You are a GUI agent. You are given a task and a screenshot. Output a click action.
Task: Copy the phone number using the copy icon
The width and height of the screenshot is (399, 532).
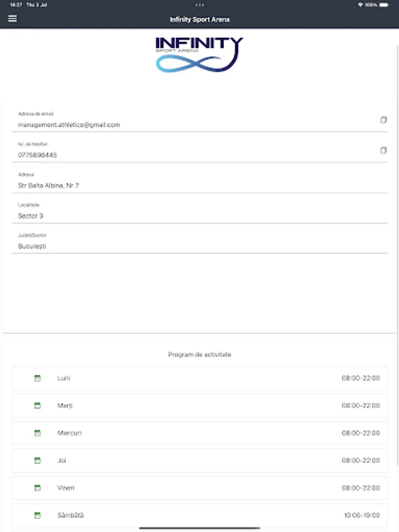[382, 150]
